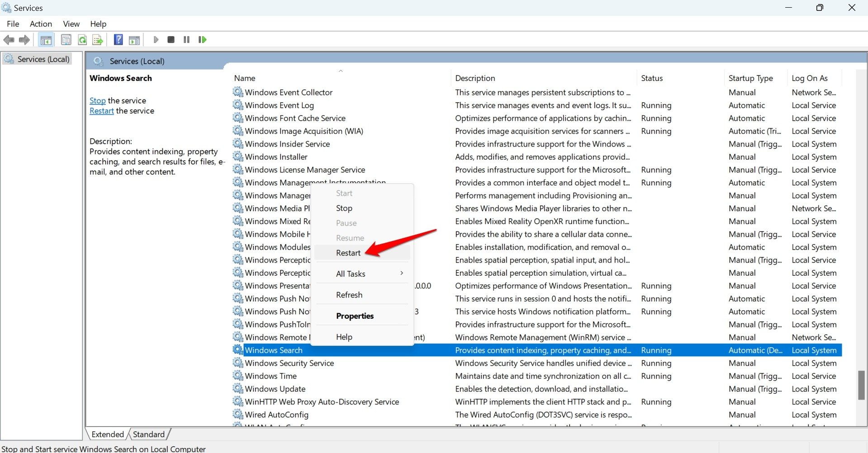Click the Stop the service link
Screen dimensions: 868x453
coord(98,100)
